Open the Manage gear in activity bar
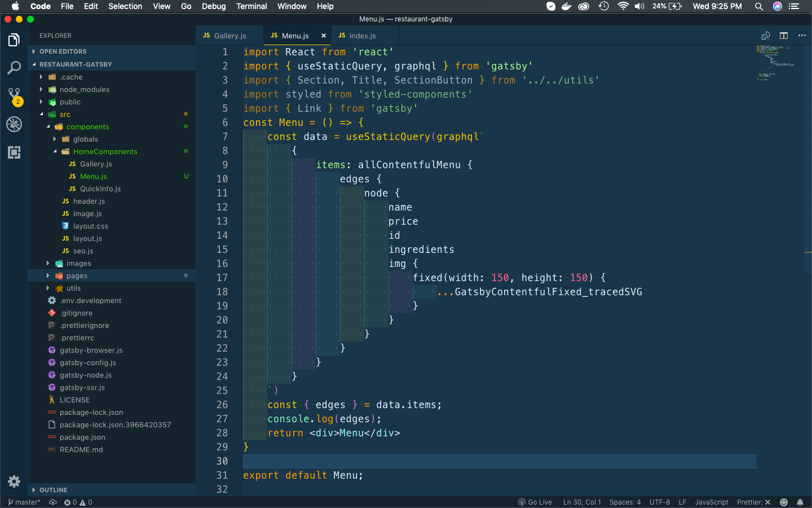The width and height of the screenshot is (812, 508). pyautogui.click(x=14, y=481)
